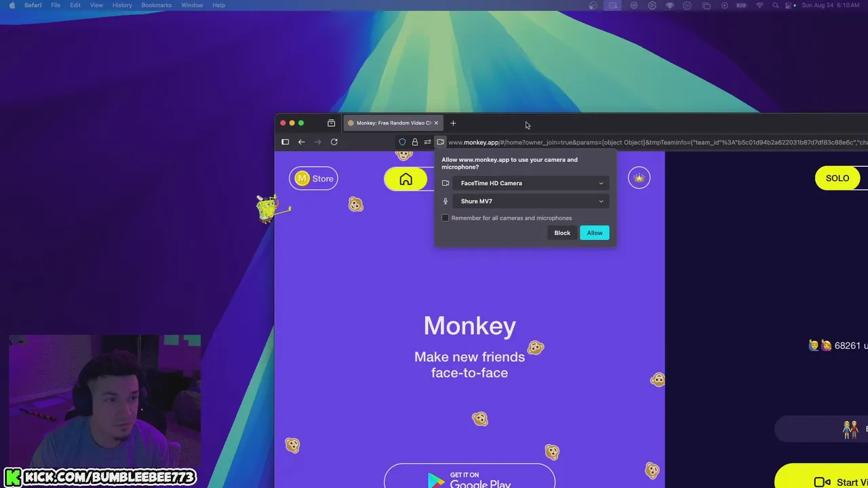Close the Monkey browser tab

[x=436, y=123]
